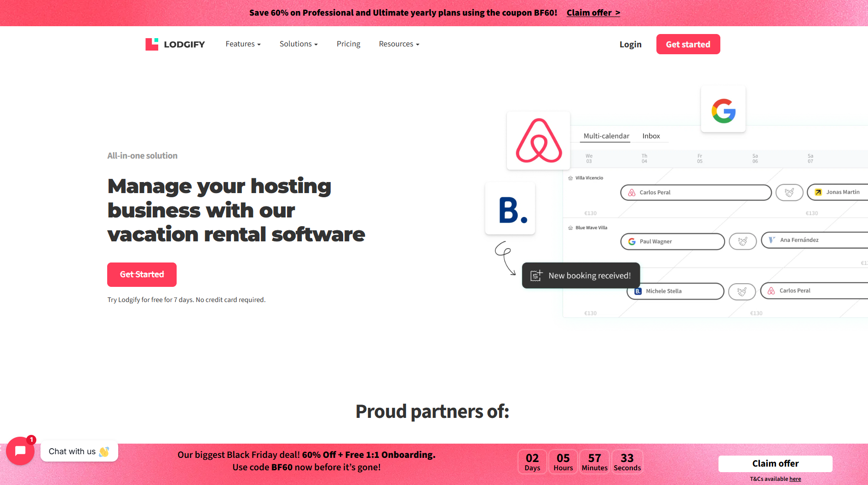Open the Resources dropdown menu
The image size is (868, 485).
[x=399, y=44]
